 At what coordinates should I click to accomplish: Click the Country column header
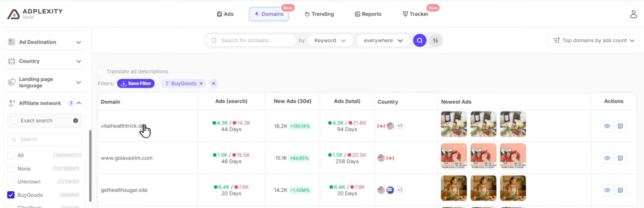pos(388,102)
